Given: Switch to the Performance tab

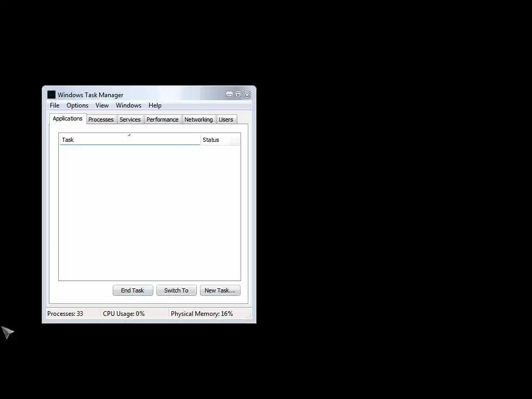Looking at the screenshot, I should [162, 120].
